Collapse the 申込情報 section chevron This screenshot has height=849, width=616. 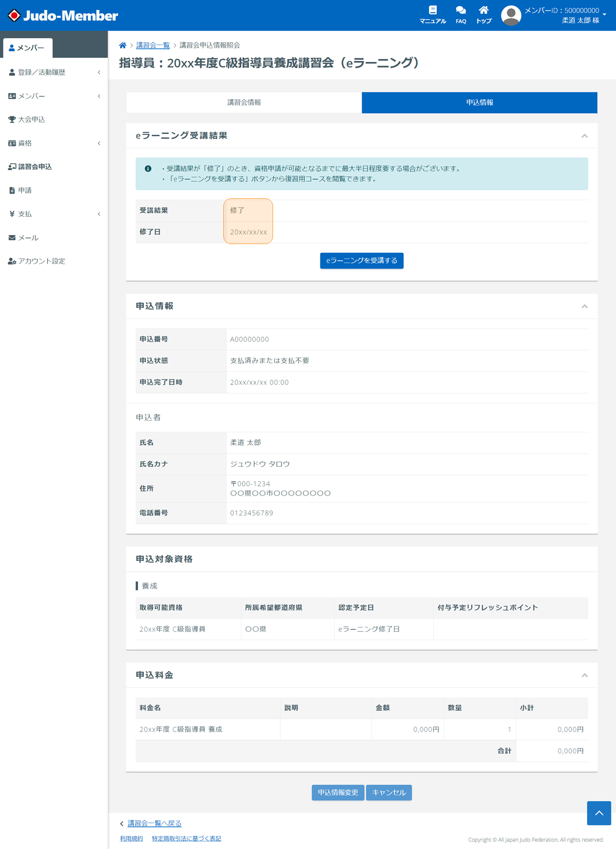pyautogui.click(x=584, y=306)
